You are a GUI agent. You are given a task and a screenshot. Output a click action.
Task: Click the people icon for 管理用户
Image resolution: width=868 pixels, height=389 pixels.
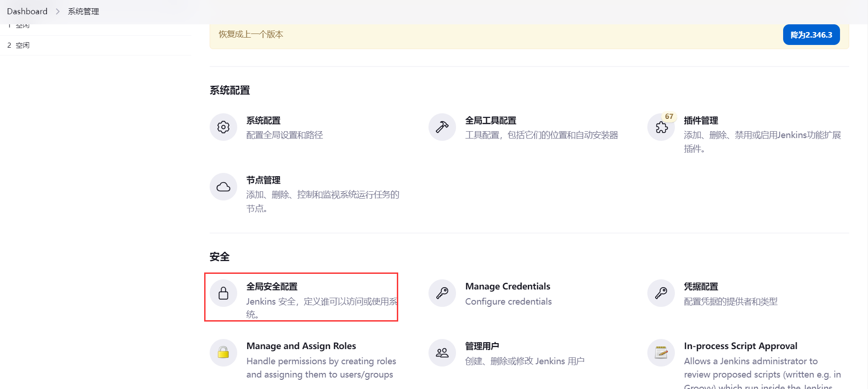[442, 353]
